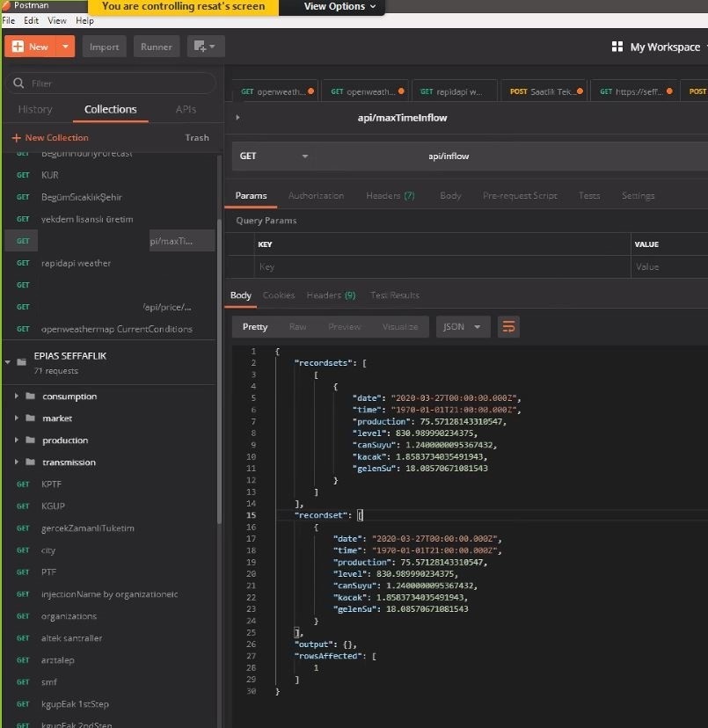Expand the production folder caret
Viewport: 708px width, 728px height.
click(18, 440)
